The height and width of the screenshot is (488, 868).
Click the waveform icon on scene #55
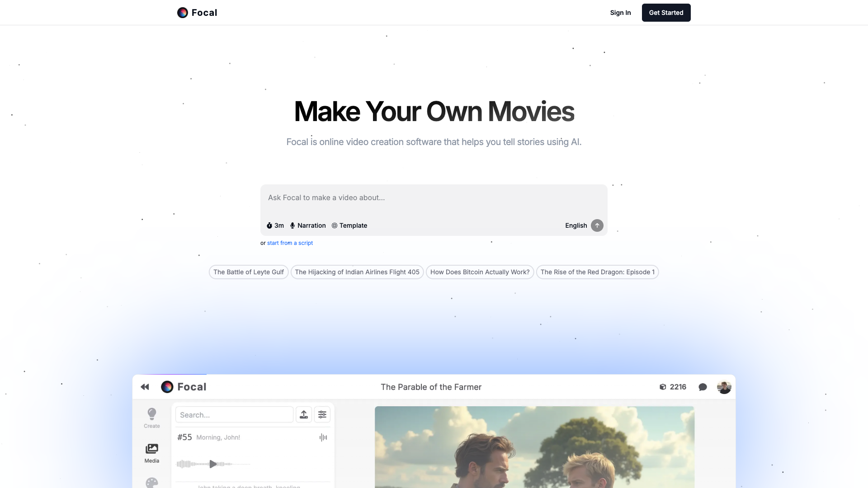point(323,437)
